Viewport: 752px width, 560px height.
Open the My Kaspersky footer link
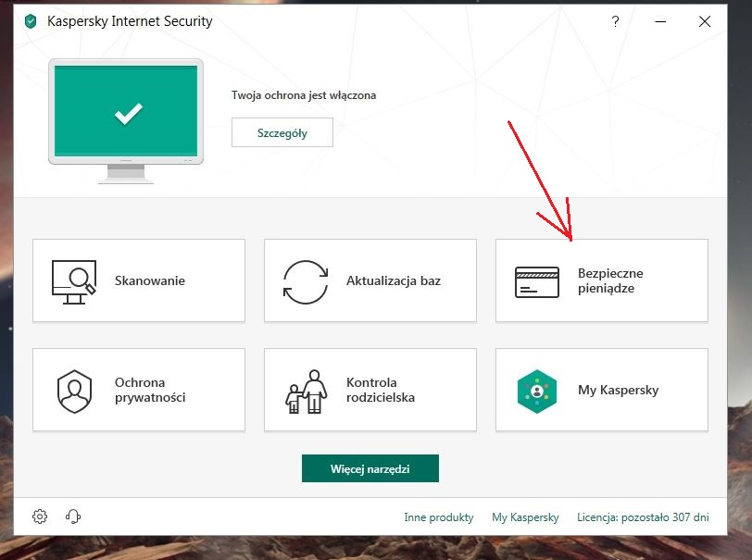tap(525, 517)
